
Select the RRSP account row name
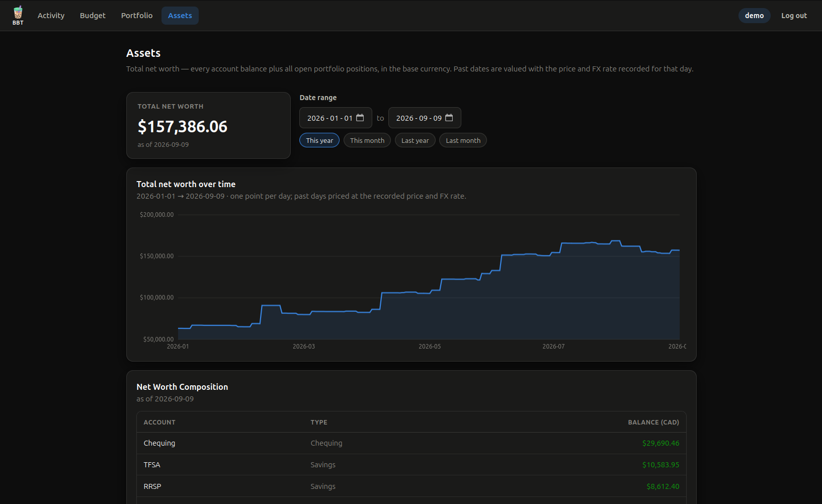[152, 486]
